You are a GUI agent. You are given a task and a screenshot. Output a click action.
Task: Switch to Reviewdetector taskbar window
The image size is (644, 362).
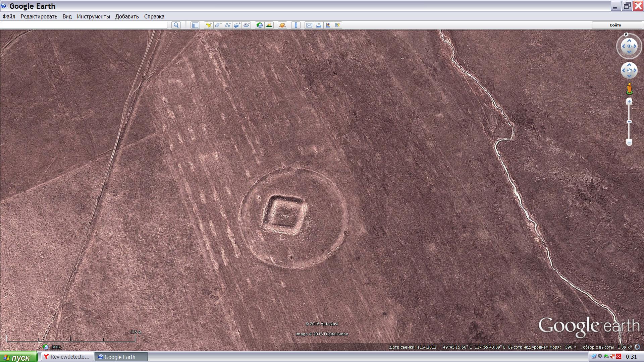(67, 357)
